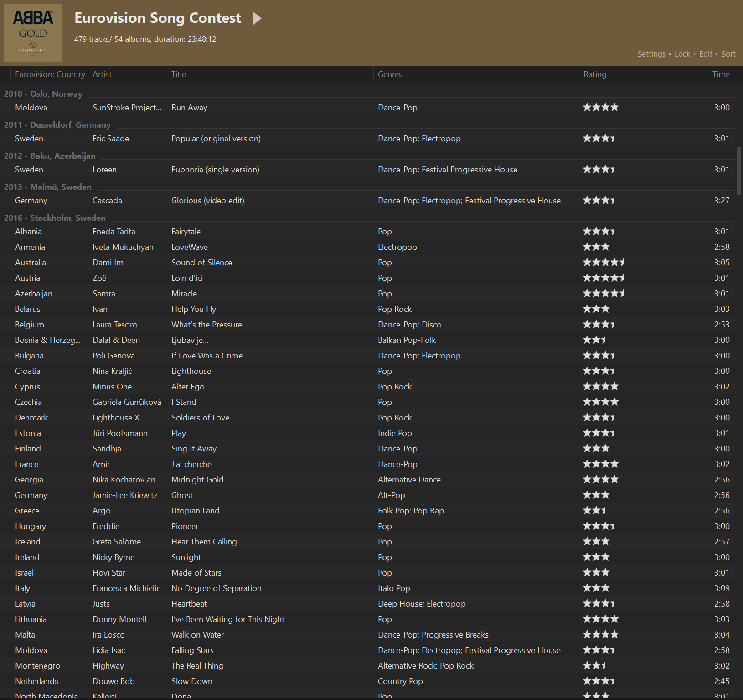Select title 'If Love Was a Crime'

pyautogui.click(x=207, y=356)
